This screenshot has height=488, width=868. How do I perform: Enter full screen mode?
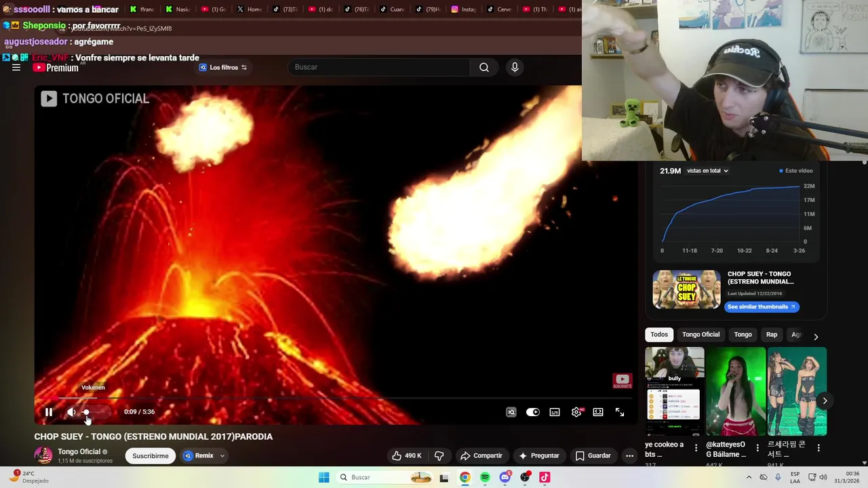pos(620,412)
